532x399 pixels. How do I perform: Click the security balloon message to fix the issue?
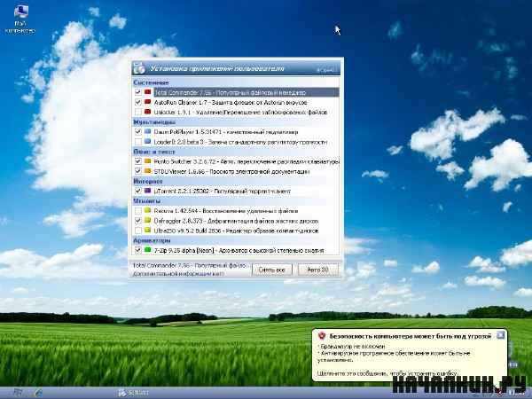tap(387, 373)
